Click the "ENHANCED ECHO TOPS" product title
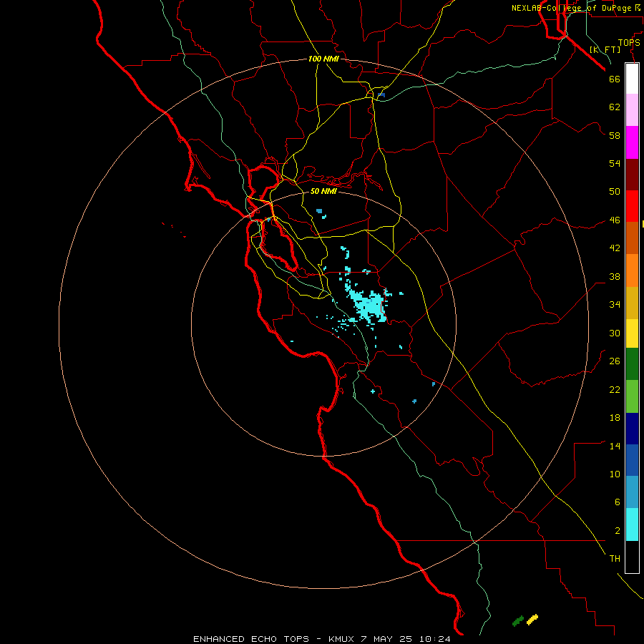This screenshot has width=644, height=644. (x=251, y=639)
